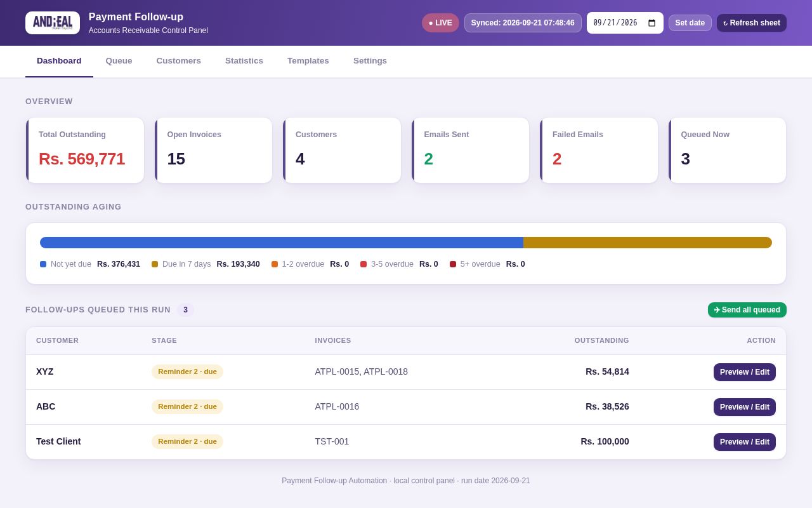Click the Rs. 38,526 outstanding amount
812x508 pixels.
[607, 406]
